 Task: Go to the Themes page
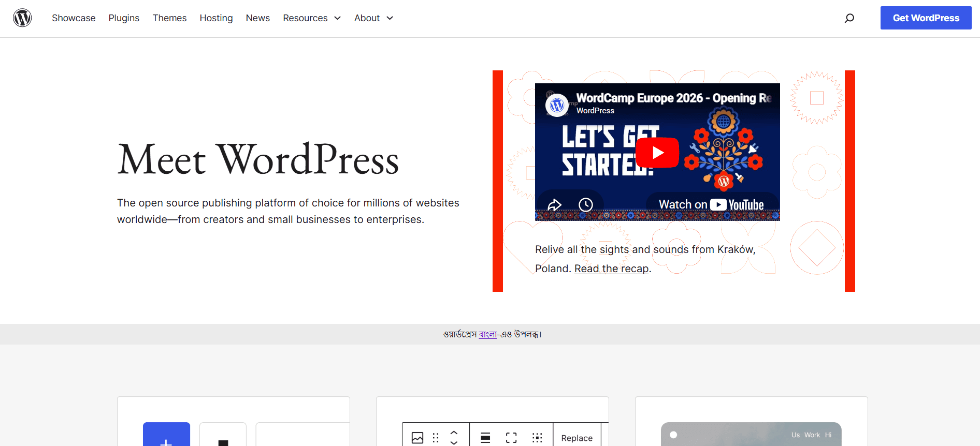(x=169, y=18)
